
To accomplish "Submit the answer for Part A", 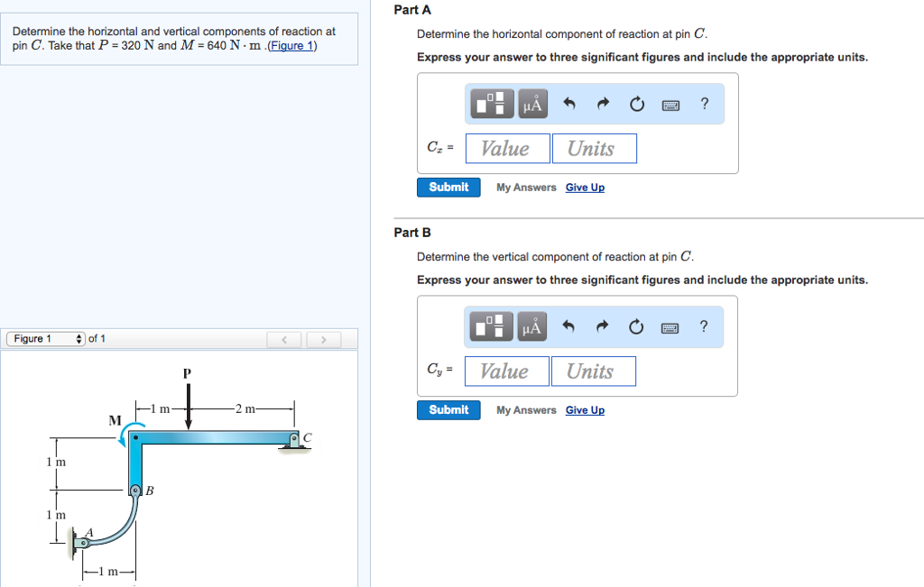I will coord(448,187).
